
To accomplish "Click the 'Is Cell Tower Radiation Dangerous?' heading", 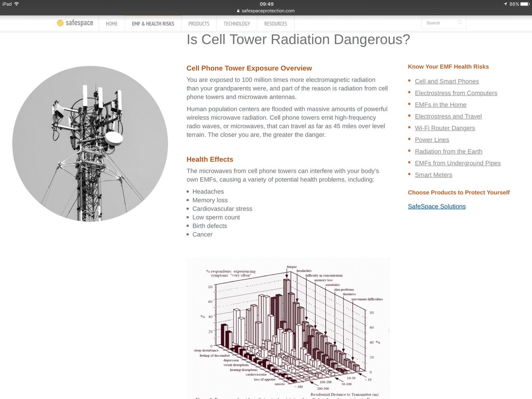I will [298, 40].
